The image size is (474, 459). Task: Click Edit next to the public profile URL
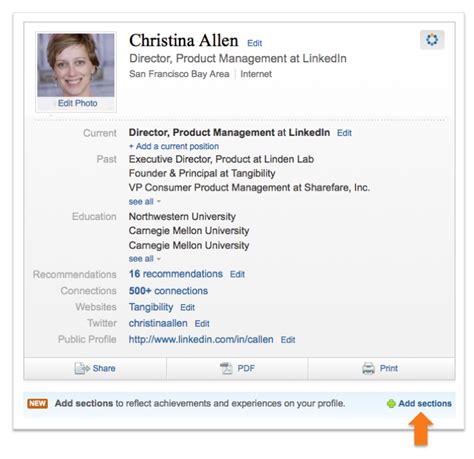288,340
